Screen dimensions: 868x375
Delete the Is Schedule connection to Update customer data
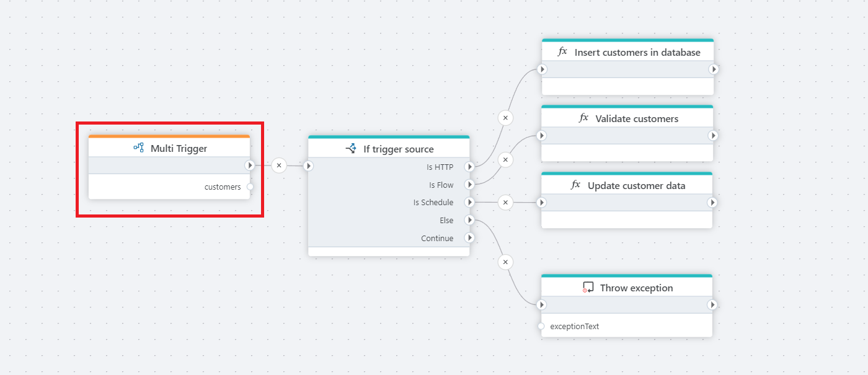505,202
